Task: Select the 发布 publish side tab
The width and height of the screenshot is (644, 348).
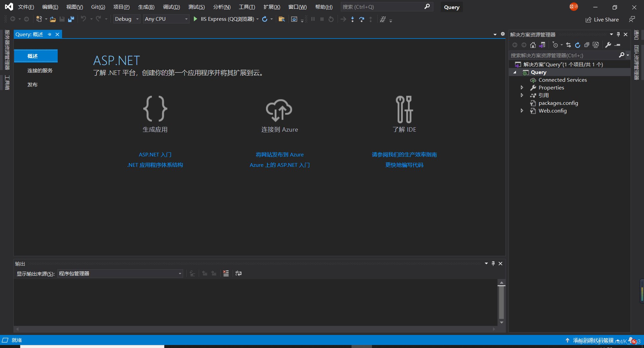Action: pos(33,85)
